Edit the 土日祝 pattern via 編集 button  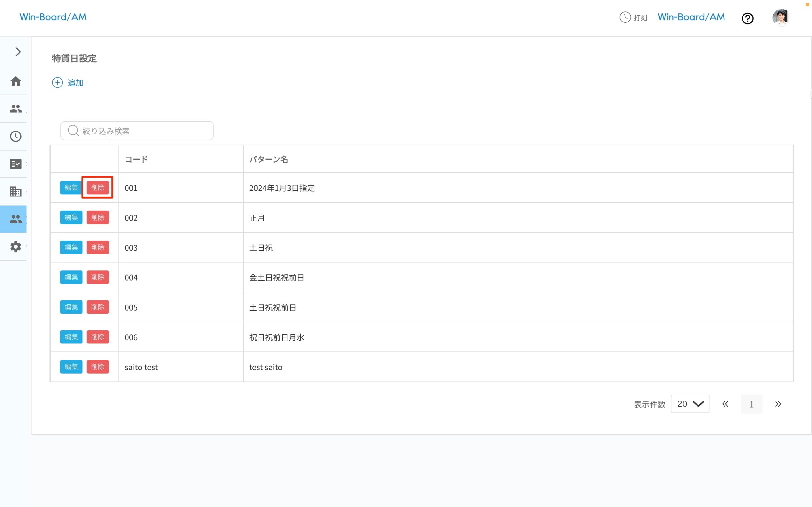(x=71, y=247)
